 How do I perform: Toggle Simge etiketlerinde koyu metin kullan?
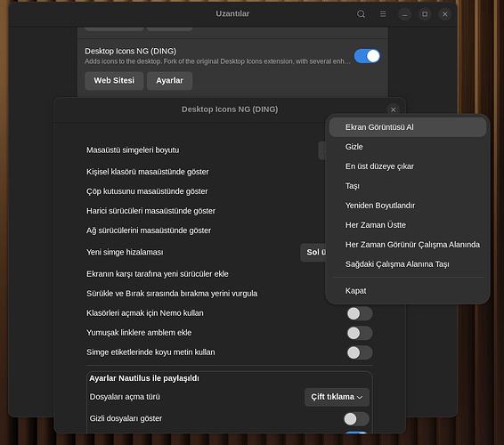tap(360, 352)
